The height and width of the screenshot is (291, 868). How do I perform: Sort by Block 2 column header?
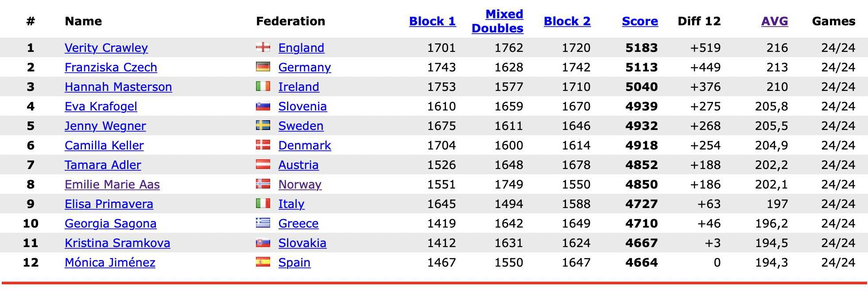click(567, 21)
